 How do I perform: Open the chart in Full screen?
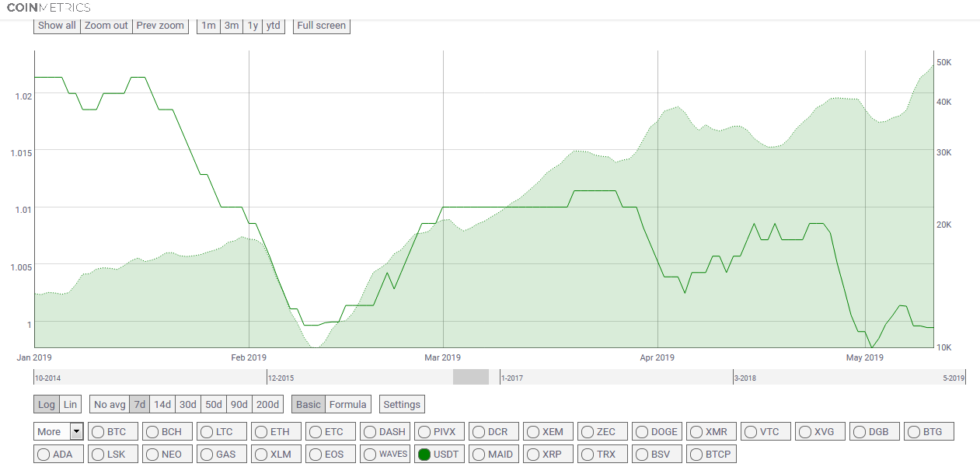point(321,25)
